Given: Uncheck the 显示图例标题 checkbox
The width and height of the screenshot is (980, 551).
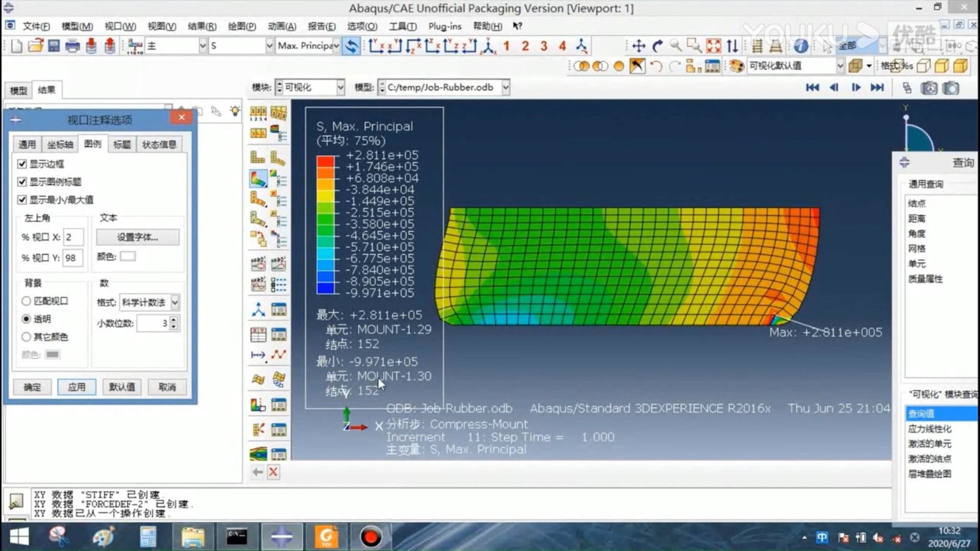Looking at the screenshot, I should 22,182.
